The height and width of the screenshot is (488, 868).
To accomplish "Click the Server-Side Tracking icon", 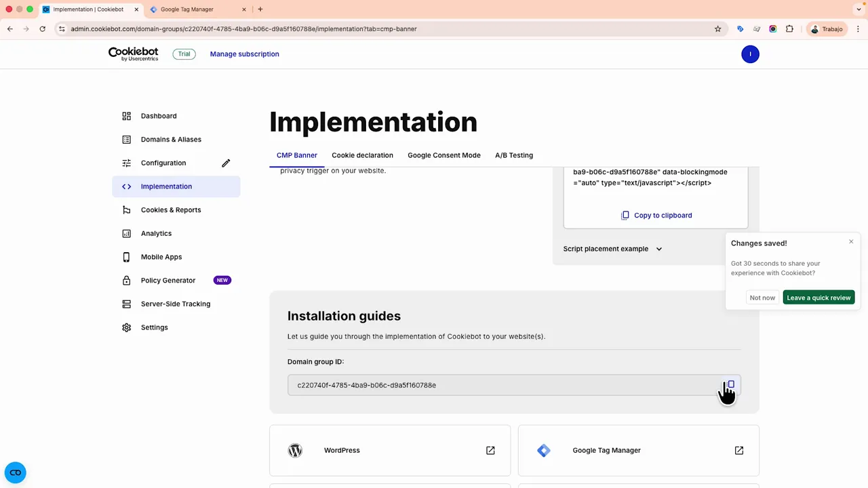I will point(126,304).
